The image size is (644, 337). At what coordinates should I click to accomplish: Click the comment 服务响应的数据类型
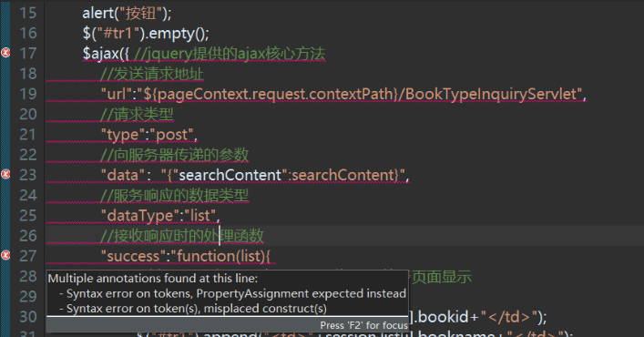(x=175, y=196)
